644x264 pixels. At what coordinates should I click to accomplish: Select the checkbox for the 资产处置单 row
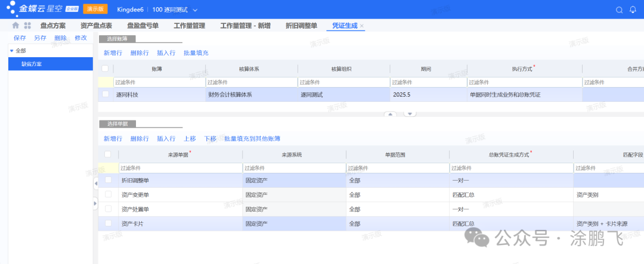point(108,209)
